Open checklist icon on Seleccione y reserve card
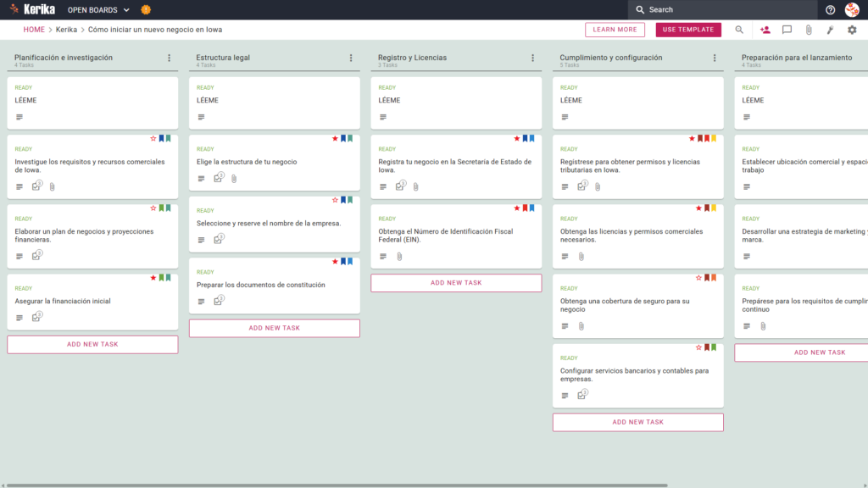The image size is (868, 488). tap(218, 239)
